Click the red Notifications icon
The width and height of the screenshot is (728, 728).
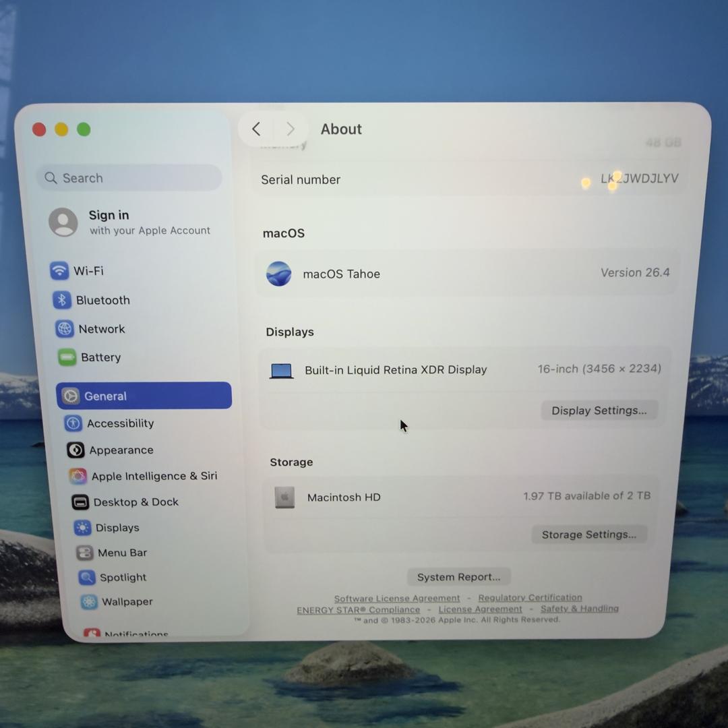point(92,632)
